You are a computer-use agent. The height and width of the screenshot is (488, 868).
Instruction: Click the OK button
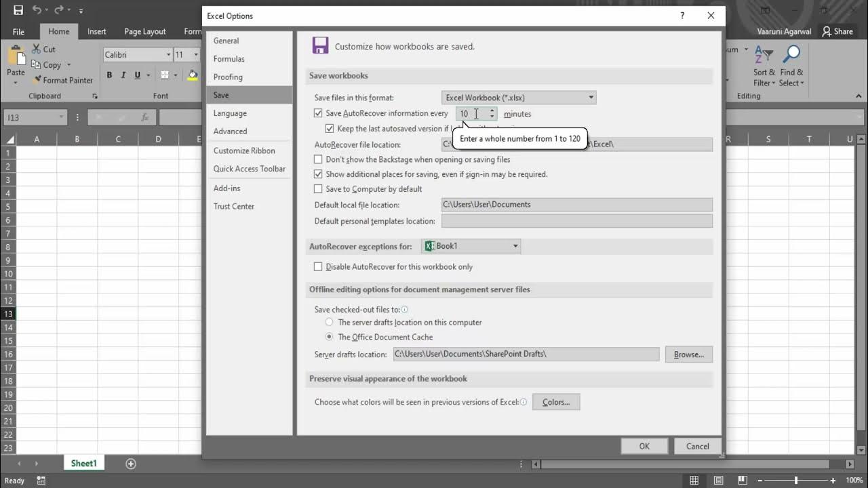pos(644,446)
